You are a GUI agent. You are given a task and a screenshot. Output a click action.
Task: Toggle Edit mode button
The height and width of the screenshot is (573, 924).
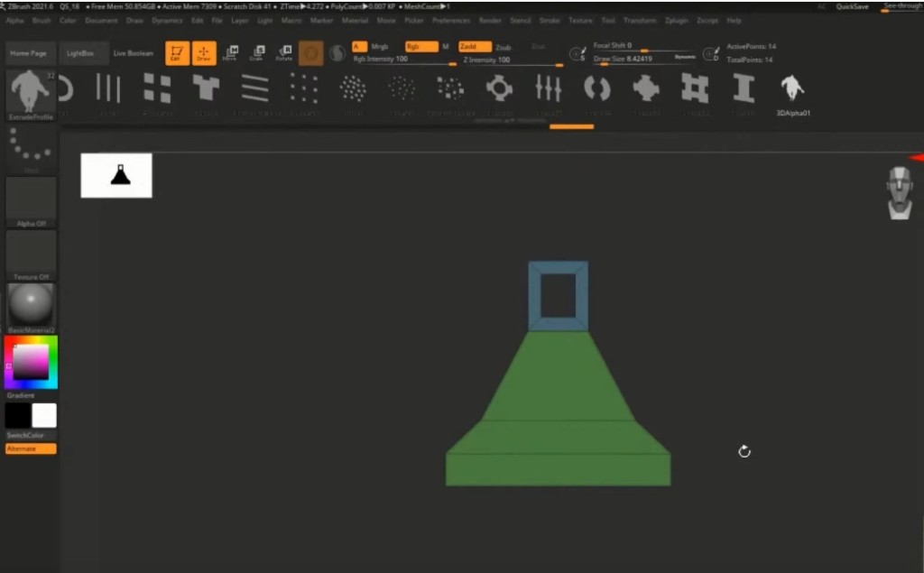[177, 53]
